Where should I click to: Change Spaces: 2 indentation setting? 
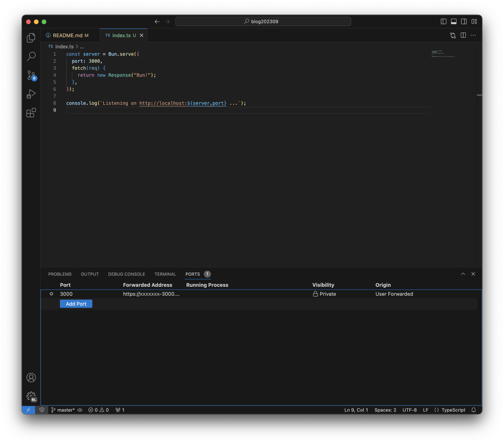pyautogui.click(x=385, y=410)
